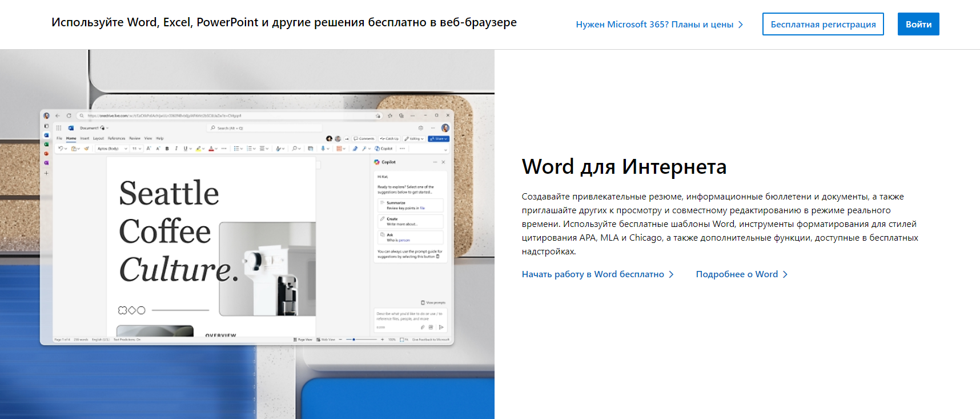This screenshot has height=419, width=980.
Task: Select the Home ribbon tab in Word preview
Action: click(x=71, y=138)
